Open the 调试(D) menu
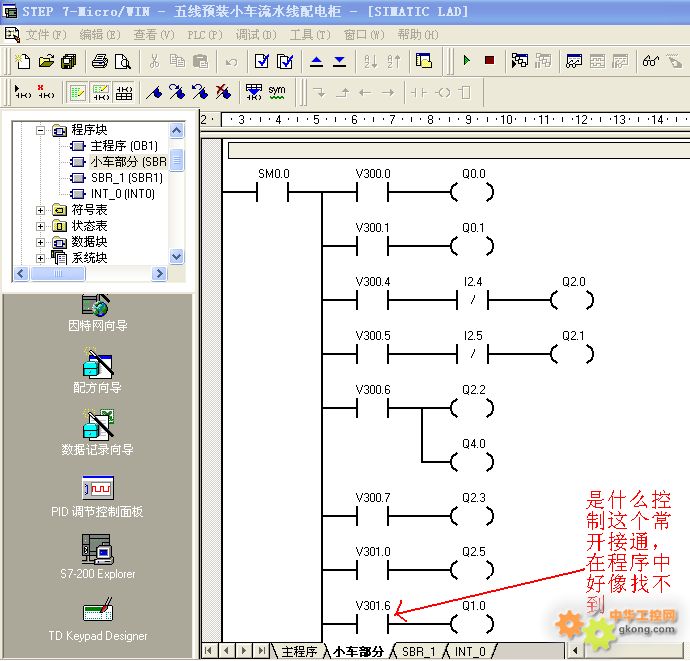 [256, 35]
